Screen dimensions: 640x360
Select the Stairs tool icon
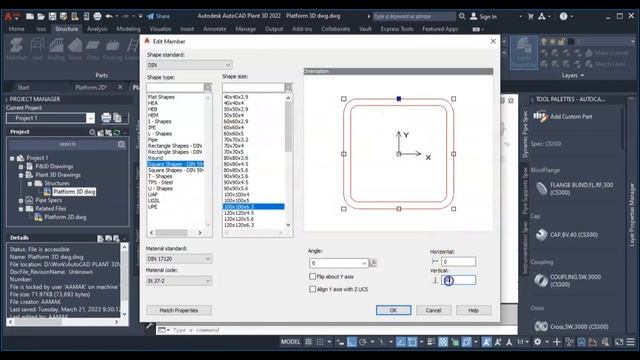click(x=75, y=48)
